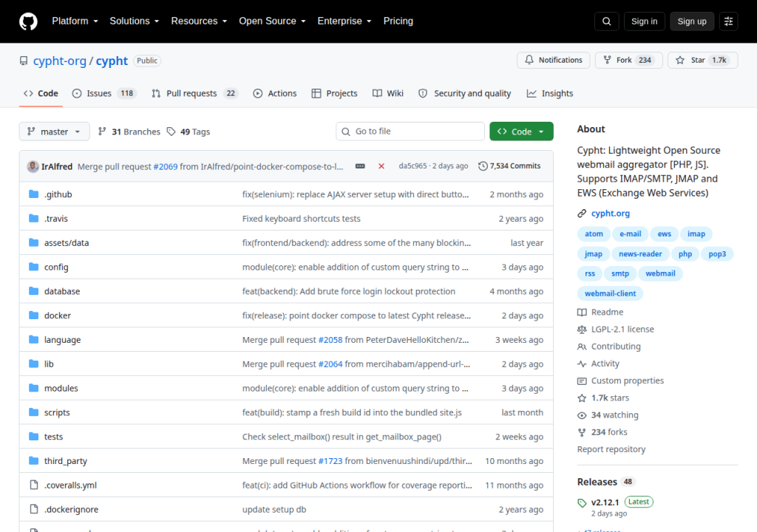This screenshot has width=757, height=532.
Task: Switch to the Wiki tab
Action: [387, 93]
